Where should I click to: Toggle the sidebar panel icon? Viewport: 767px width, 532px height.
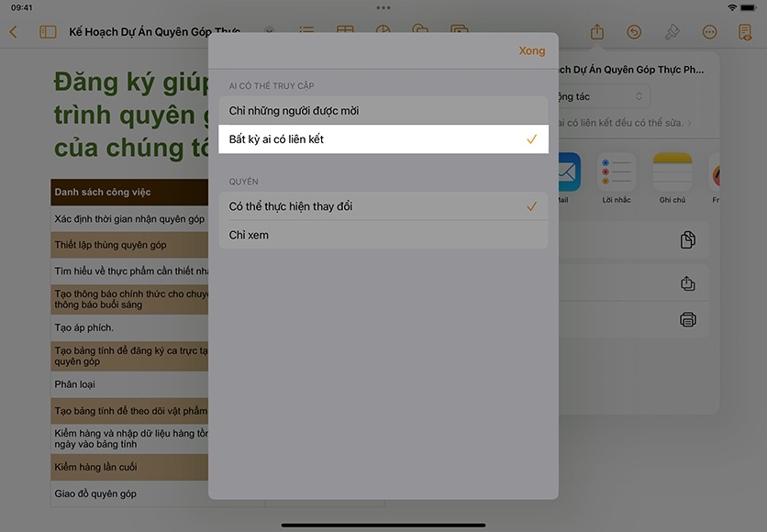point(48,32)
